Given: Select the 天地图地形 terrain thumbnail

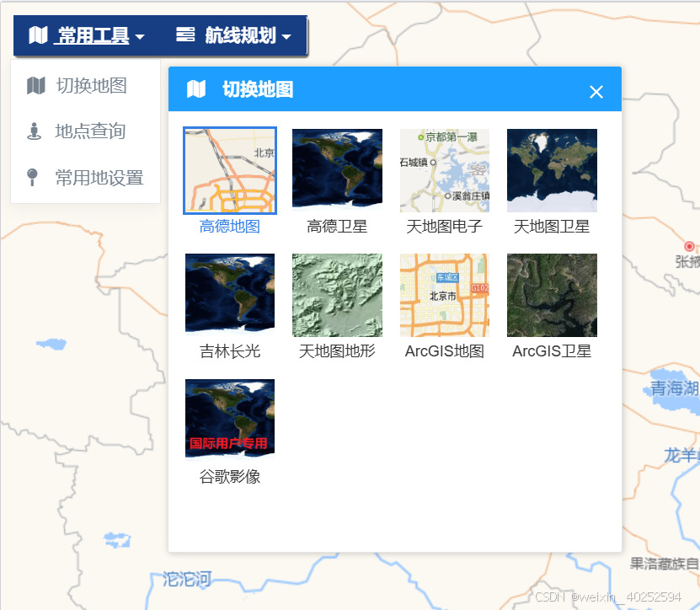Looking at the screenshot, I should click(x=337, y=295).
